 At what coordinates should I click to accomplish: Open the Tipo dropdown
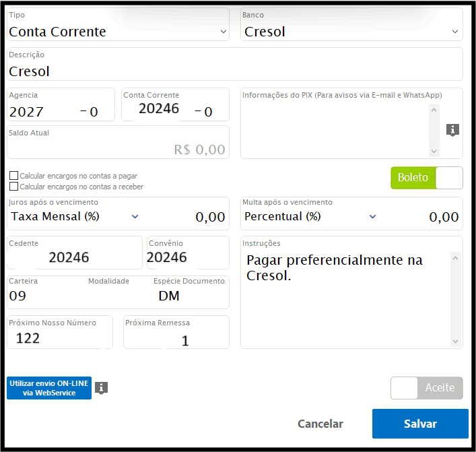tap(118, 31)
